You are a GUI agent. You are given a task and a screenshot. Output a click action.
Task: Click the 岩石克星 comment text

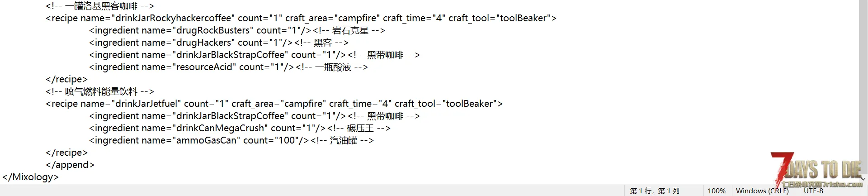[350, 31]
